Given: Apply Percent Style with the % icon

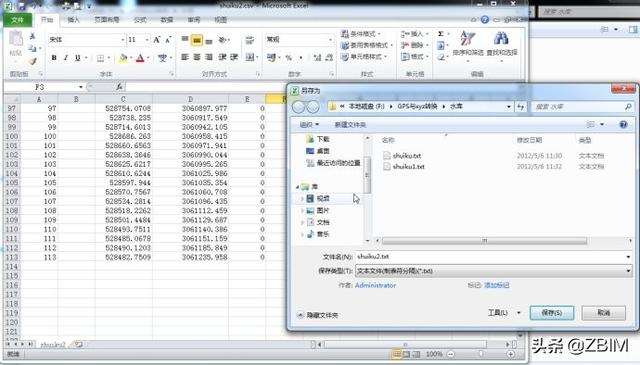Looking at the screenshot, I should tap(289, 58).
